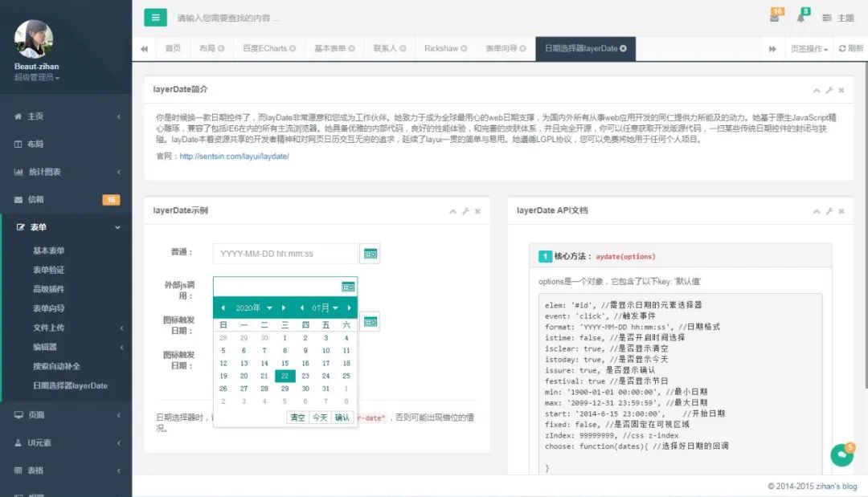Open wrench settings on layerDate简介 panel
868x497 pixels.
coord(829,90)
